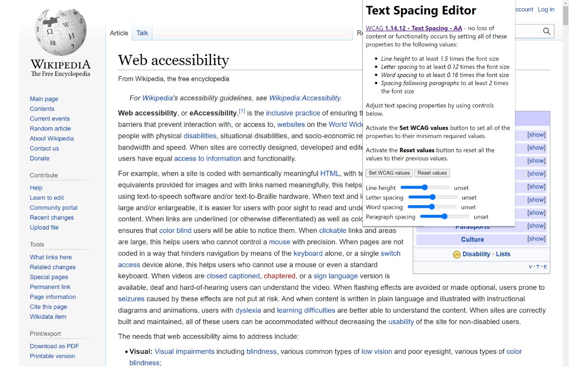Image resolution: width=588 pixels, height=368 pixels.
Task: Click the reference [1] superscript
Action: pos(242,111)
